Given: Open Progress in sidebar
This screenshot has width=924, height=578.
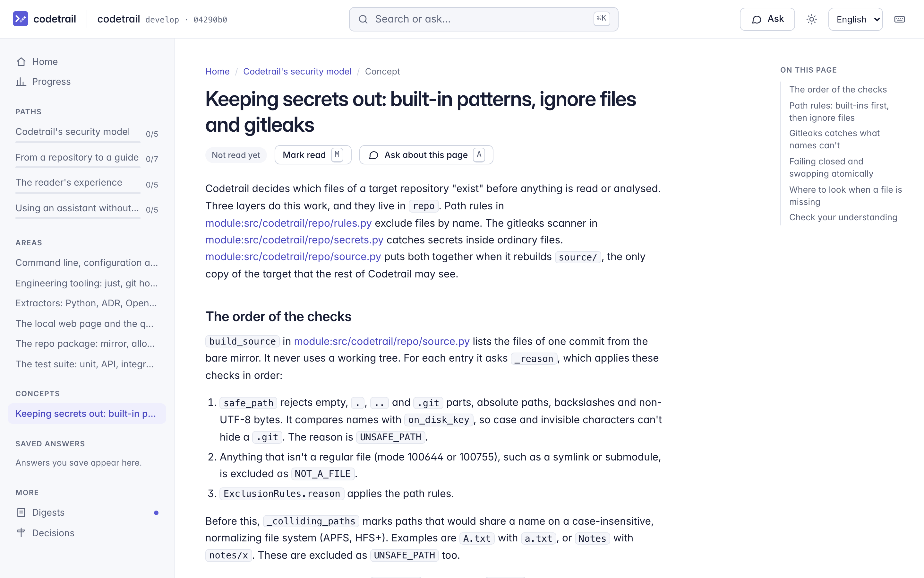Looking at the screenshot, I should pos(87,82).
